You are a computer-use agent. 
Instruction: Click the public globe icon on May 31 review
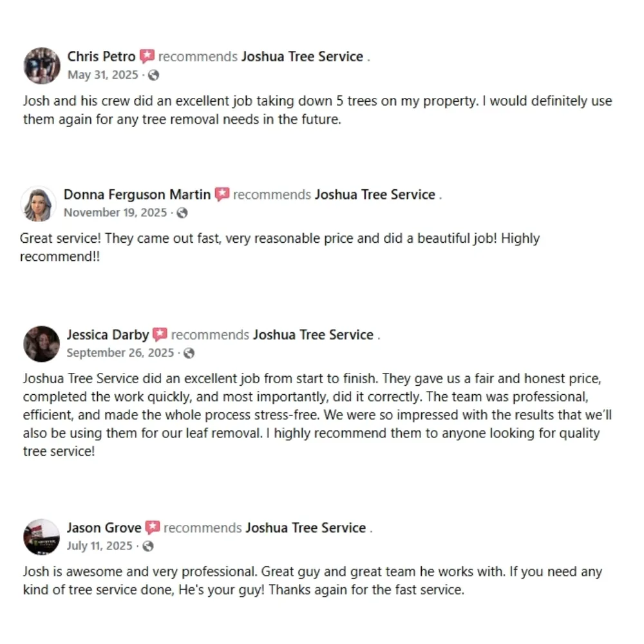tap(153, 75)
